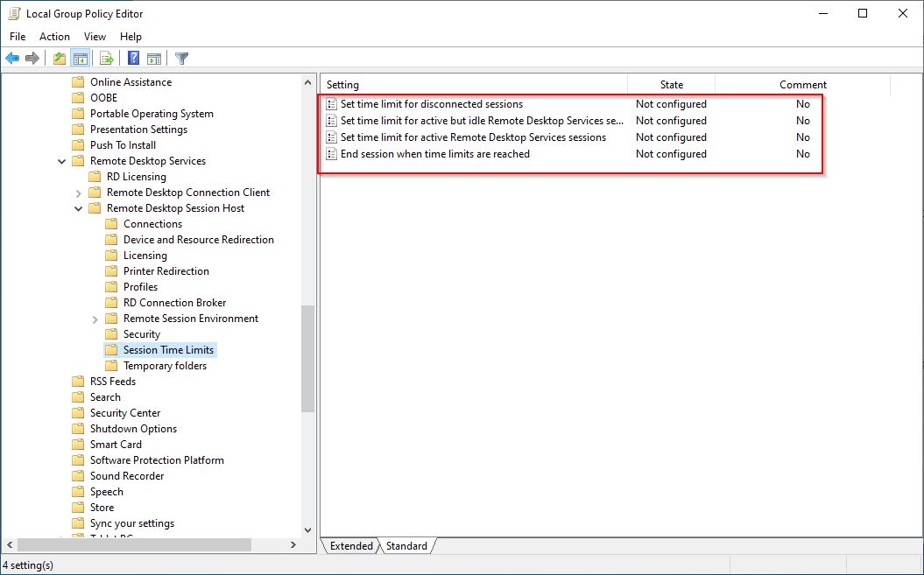
Task: Switch to the Extended tab
Action: click(x=351, y=546)
